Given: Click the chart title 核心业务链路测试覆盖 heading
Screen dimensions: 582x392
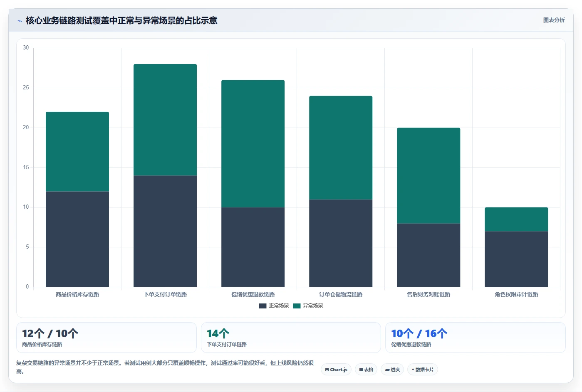Looking at the screenshot, I should [121, 21].
